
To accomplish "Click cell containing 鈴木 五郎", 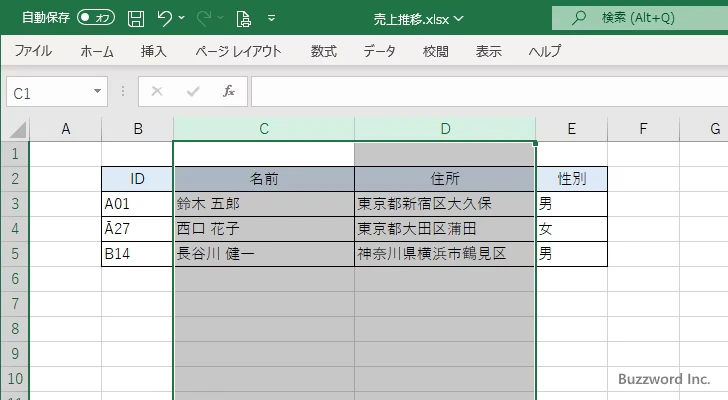I will [264, 204].
